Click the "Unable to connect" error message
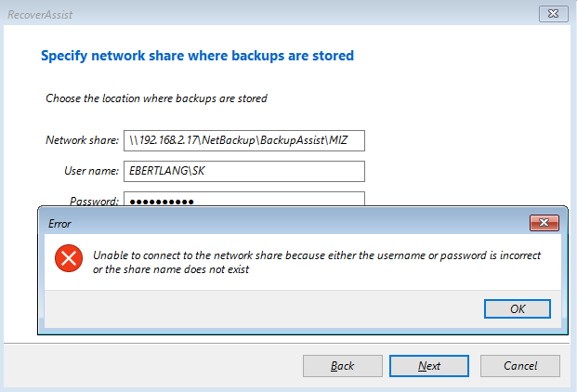Image resolution: width=577 pixels, height=392 pixels. point(316,262)
